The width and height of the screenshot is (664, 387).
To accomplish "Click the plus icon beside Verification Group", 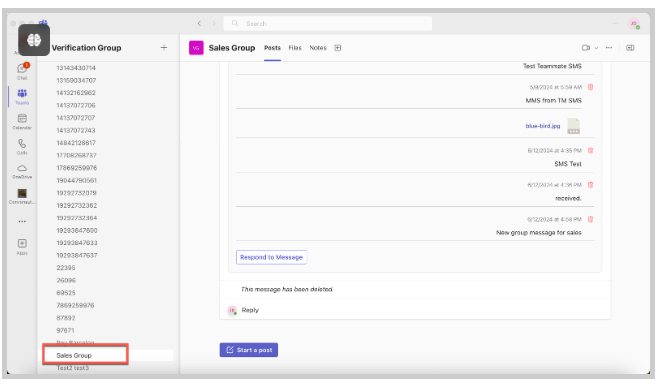I will pyautogui.click(x=164, y=48).
